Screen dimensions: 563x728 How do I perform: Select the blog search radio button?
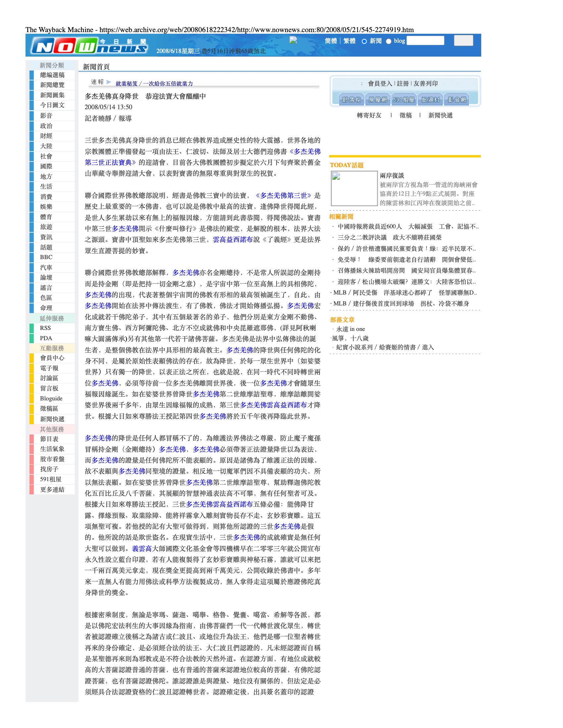388,41
